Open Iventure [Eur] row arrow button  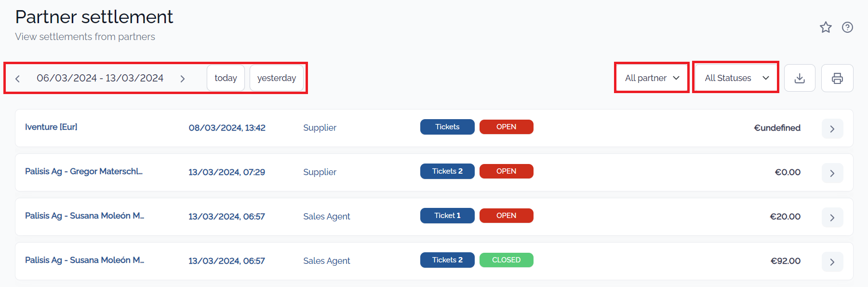click(832, 129)
